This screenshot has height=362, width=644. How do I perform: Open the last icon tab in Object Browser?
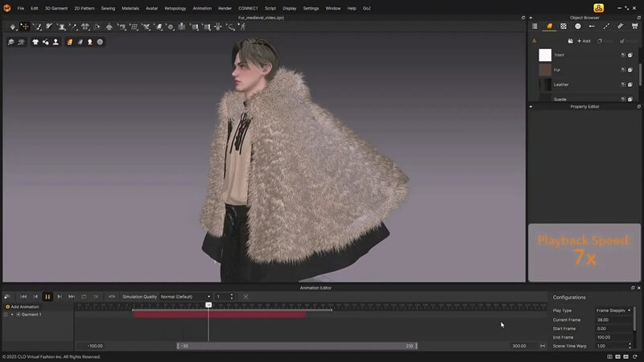tap(634, 27)
